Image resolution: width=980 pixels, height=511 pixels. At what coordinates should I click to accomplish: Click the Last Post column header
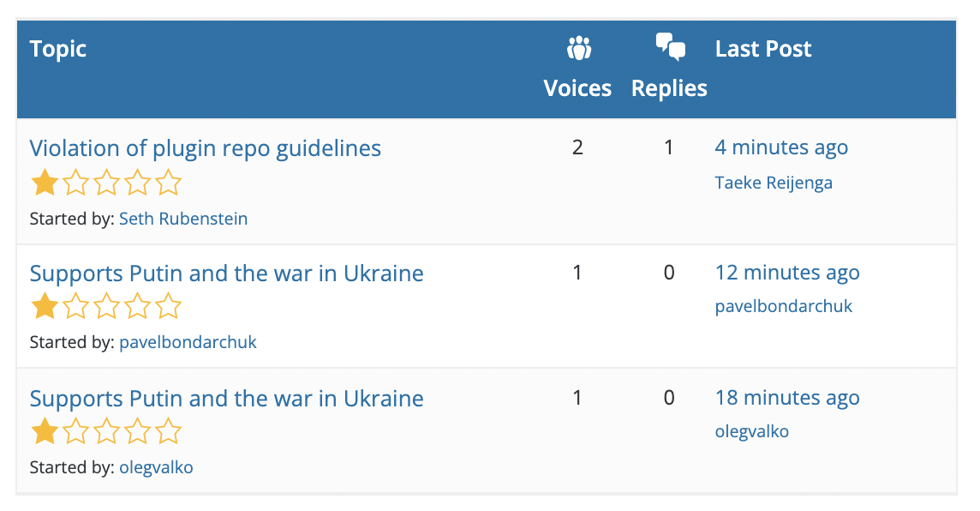(763, 49)
